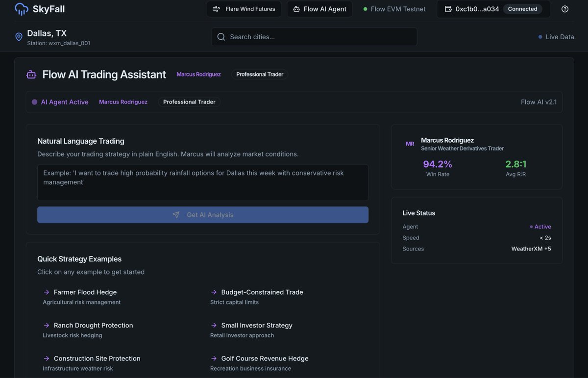Click the Quick Strategy Examples heading

[79, 259]
